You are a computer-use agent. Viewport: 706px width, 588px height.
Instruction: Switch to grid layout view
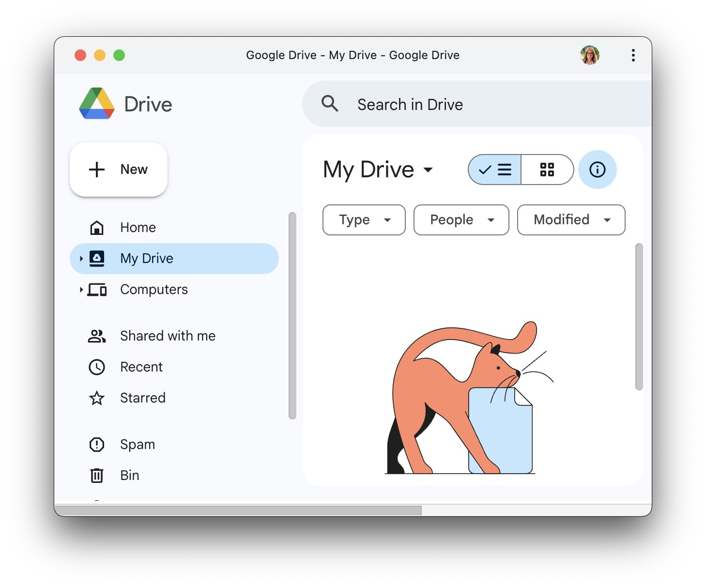point(547,170)
